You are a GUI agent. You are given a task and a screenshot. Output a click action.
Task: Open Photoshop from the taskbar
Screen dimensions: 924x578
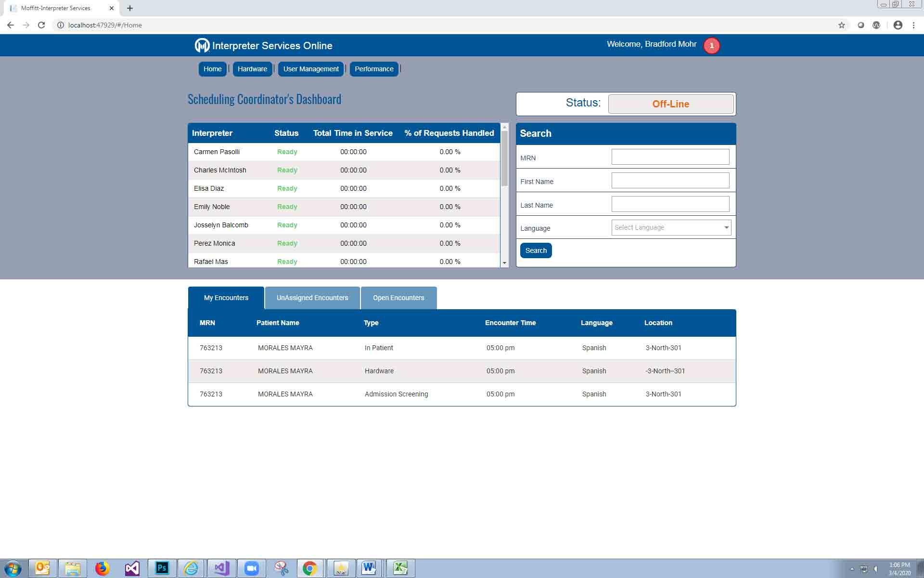[162, 568]
